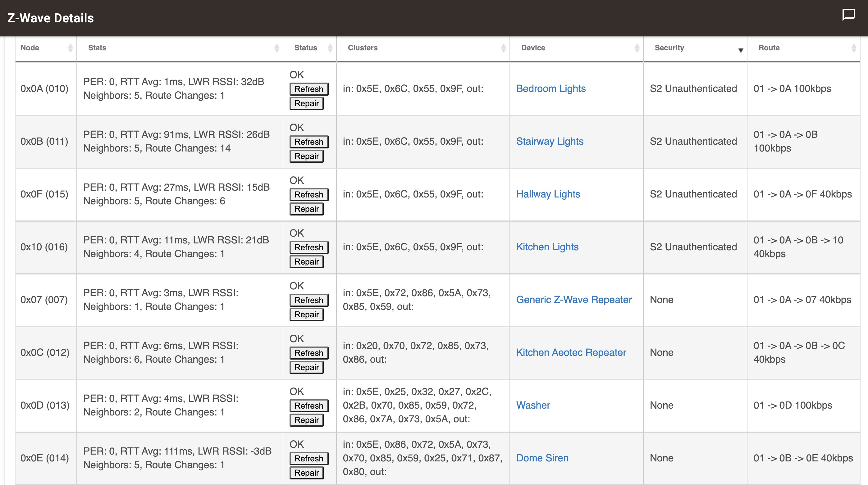The image size is (868, 485).
Task: Repair the Generic Z-Wave Repeater node
Action: point(306,315)
